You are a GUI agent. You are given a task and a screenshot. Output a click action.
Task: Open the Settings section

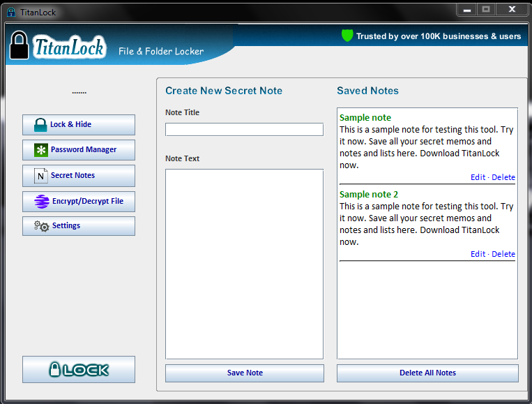pyautogui.click(x=79, y=226)
